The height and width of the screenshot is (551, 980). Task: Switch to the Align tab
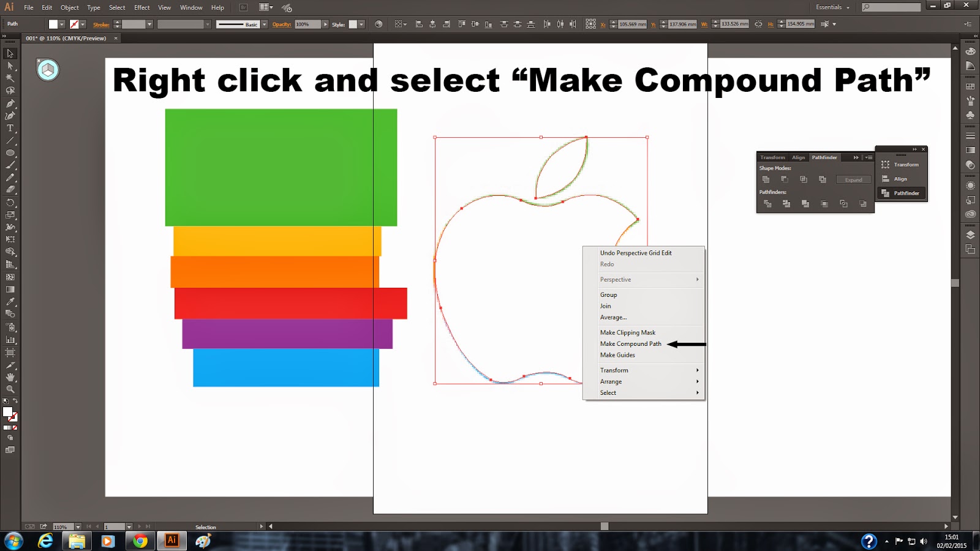pos(798,157)
